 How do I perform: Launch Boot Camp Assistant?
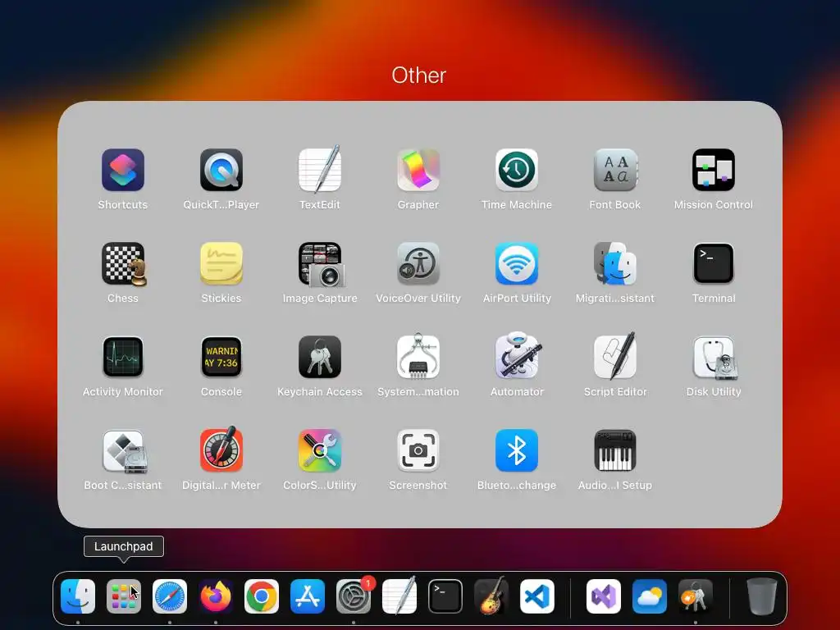coord(125,451)
